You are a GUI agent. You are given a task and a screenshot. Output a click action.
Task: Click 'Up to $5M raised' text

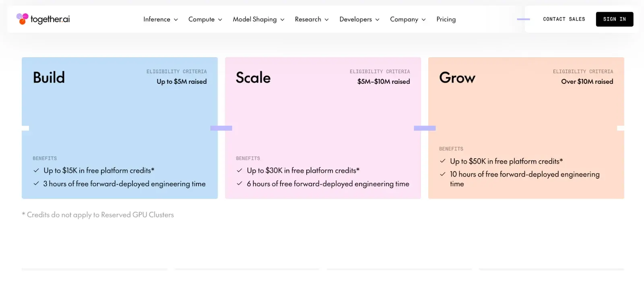click(182, 81)
